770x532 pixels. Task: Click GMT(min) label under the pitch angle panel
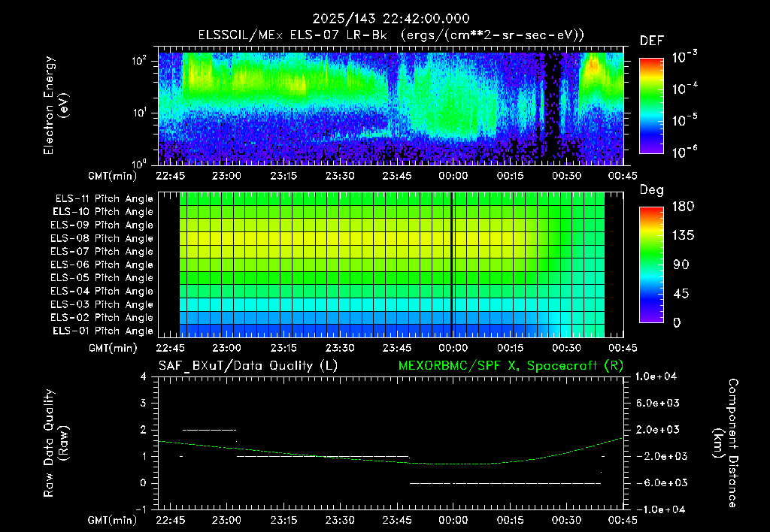click(x=113, y=348)
